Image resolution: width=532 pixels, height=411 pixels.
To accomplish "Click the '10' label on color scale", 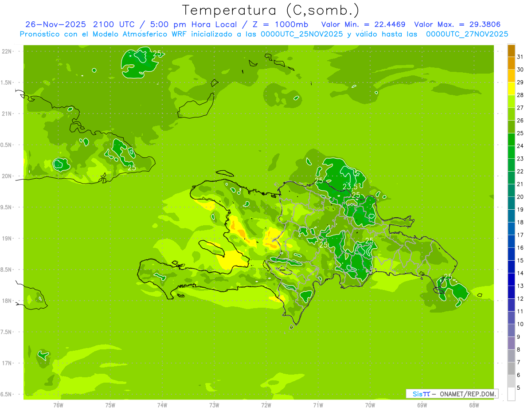I will click(520, 324).
